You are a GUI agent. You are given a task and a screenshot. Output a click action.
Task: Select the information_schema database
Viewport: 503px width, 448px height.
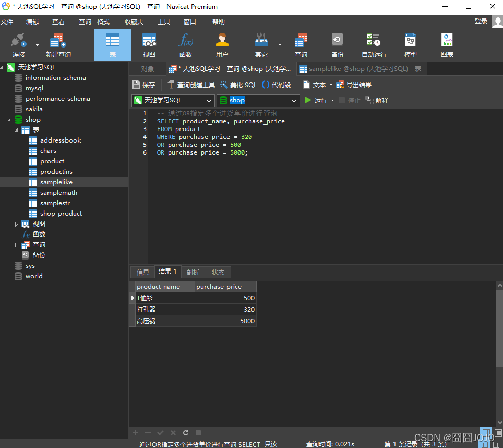click(x=55, y=78)
